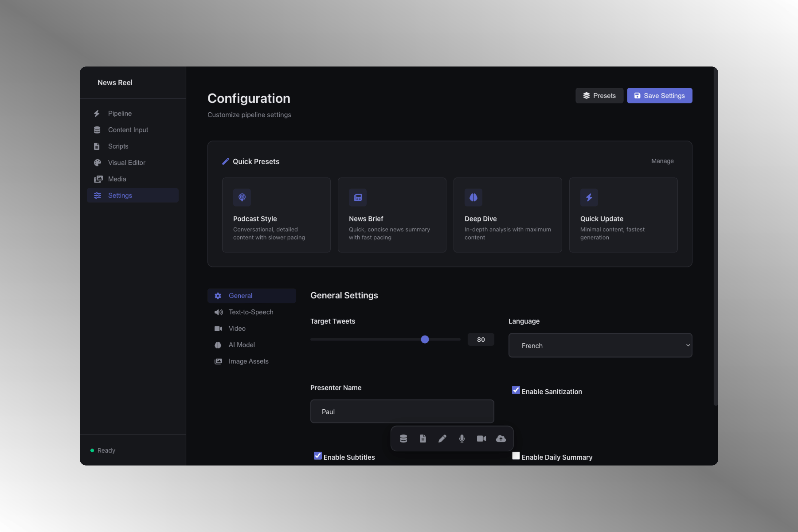798x532 pixels.
Task: Open the Presets button in header
Action: pyautogui.click(x=599, y=96)
